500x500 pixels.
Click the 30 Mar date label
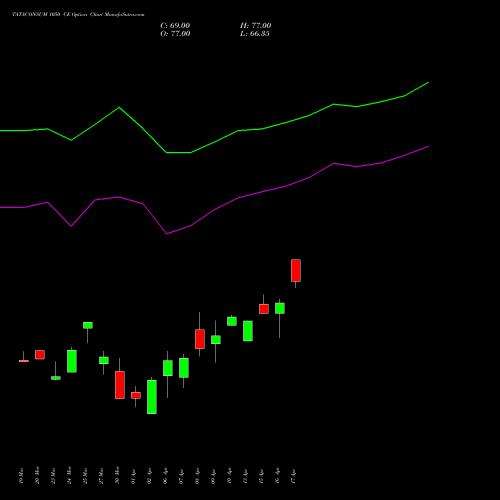click(x=117, y=476)
